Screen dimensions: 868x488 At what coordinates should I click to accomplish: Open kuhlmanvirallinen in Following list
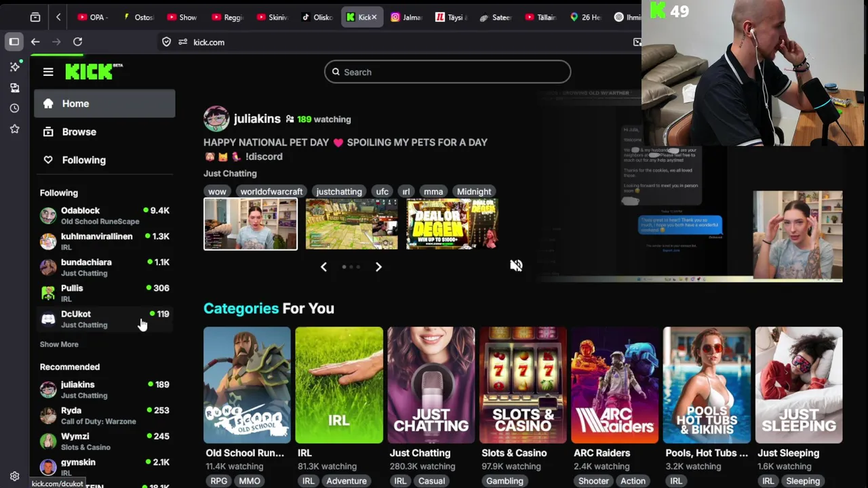[x=104, y=241]
